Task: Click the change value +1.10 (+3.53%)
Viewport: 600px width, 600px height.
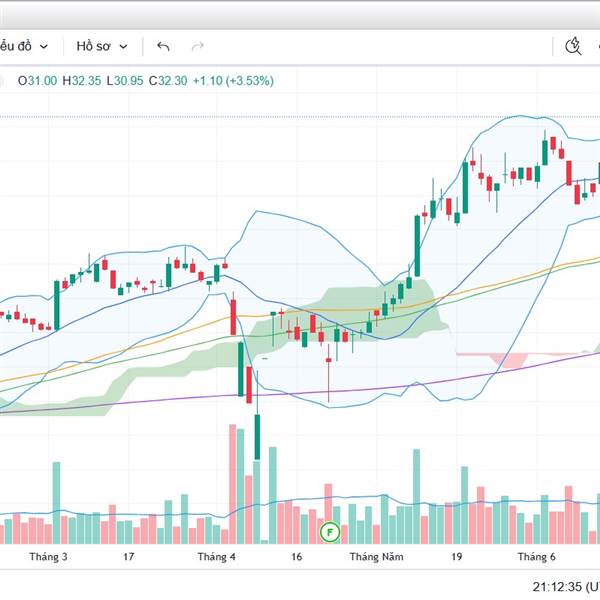Action: [233, 81]
